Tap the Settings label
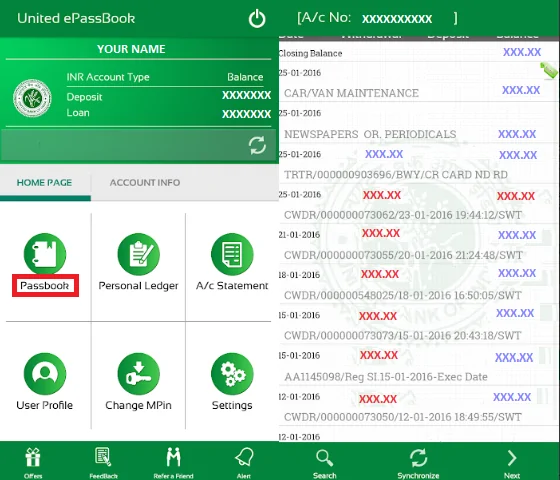This screenshot has height=480, width=560. 232,405
